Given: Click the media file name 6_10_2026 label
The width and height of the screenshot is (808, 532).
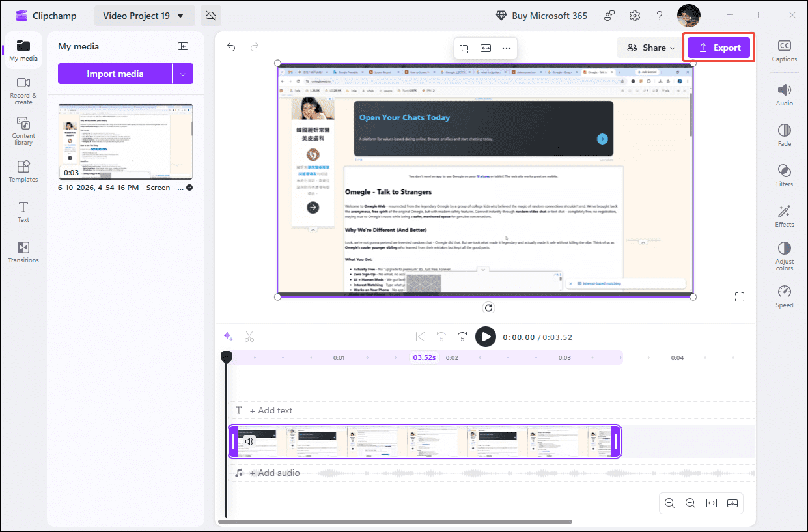Looking at the screenshot, I should pyautogui.click(x=120, y=188).
